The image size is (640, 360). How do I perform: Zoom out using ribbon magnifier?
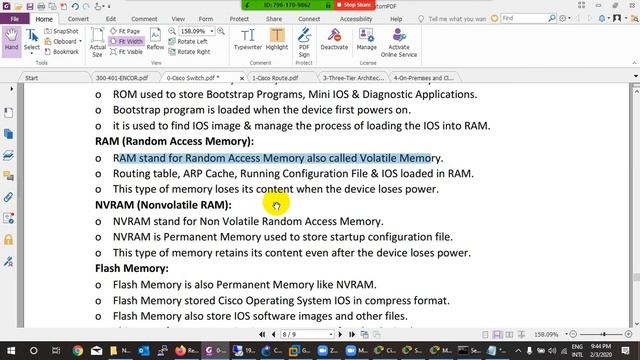pos(172,31)
